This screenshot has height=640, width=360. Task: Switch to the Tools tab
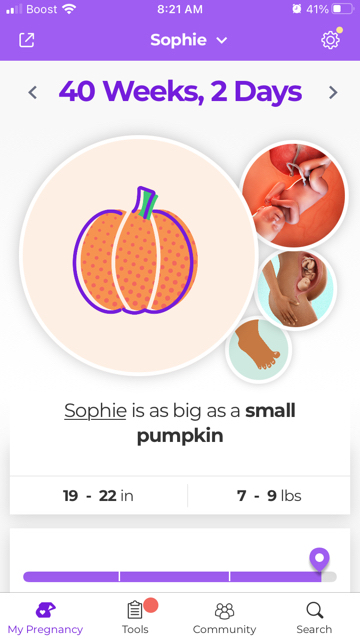click(x=135, y=617)
